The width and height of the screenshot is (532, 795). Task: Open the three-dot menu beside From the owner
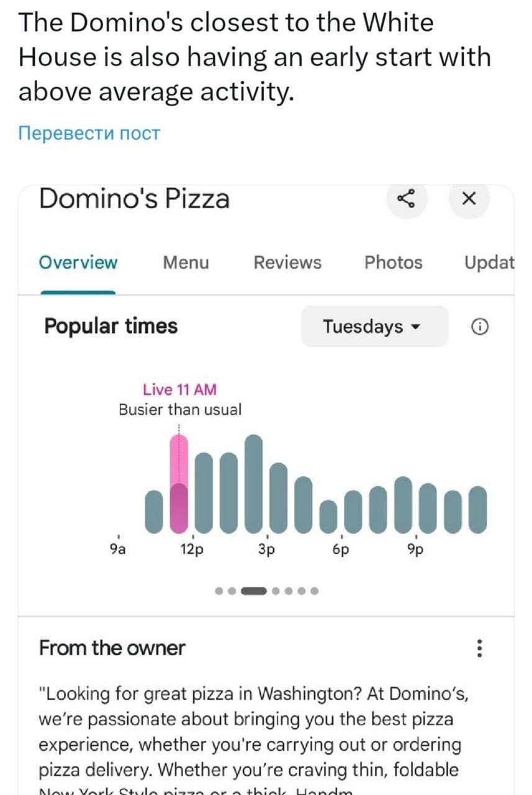coord(479,649)
